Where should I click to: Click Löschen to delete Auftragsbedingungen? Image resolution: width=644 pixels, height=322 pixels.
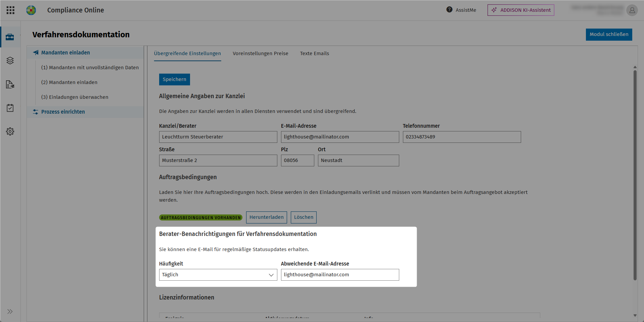pos(304,217)
